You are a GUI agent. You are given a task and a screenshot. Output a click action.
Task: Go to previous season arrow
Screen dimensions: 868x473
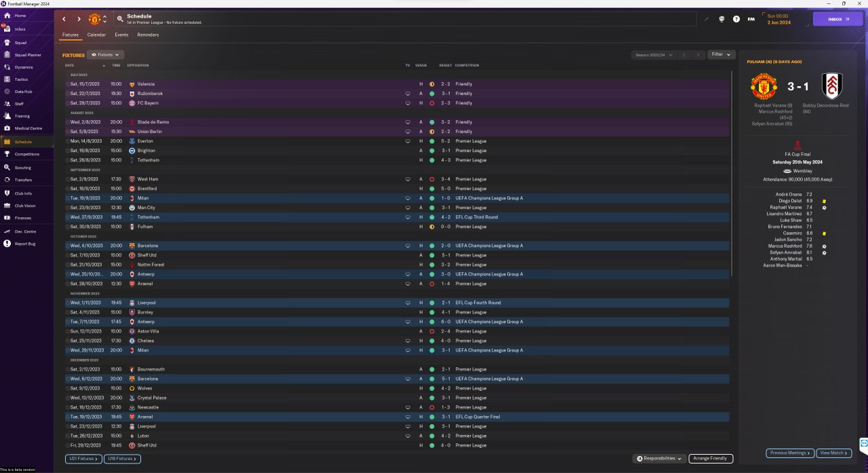point(685,54)
